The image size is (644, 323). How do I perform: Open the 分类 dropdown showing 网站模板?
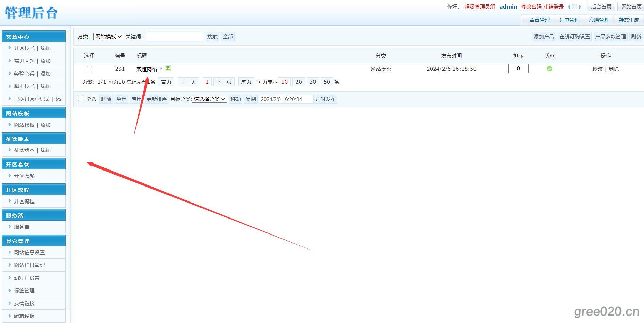pyautogui.click(x=108, y=36)
